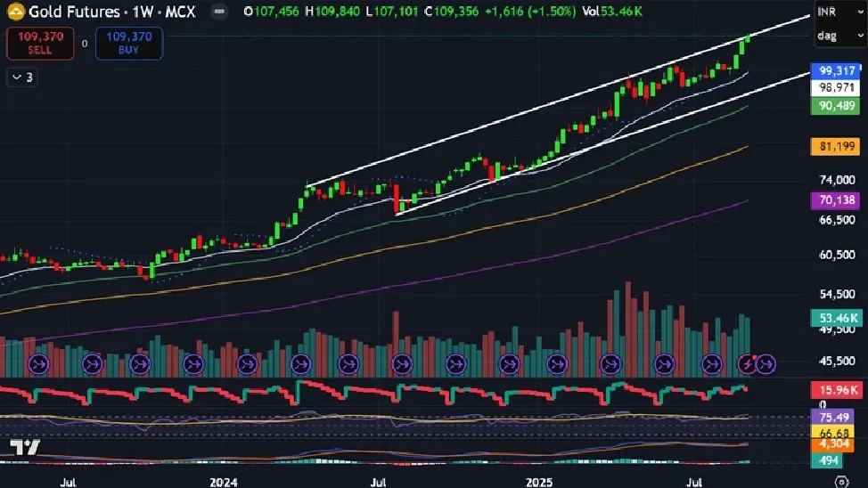
Task: Open chart settings gear at bottom-right corner
Action: tap(841, 482)
